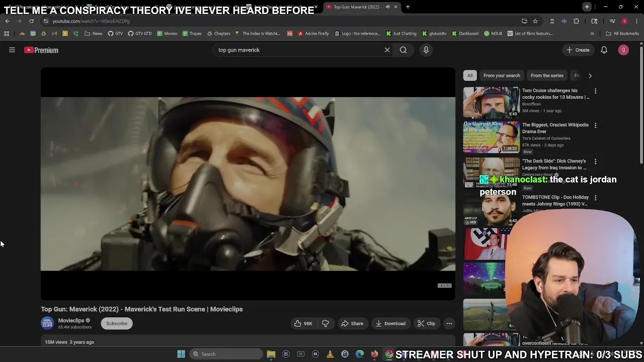Clip the video
This screenshot has width=644, height=362.
pos(426,323)
